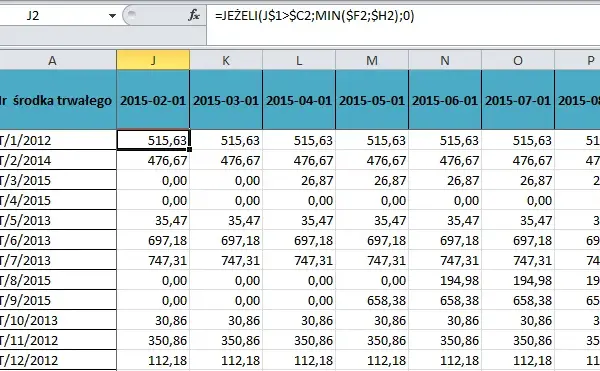600x371 pixels.
Task: Select 112,18 in column O
Action: tap(518, 360)
